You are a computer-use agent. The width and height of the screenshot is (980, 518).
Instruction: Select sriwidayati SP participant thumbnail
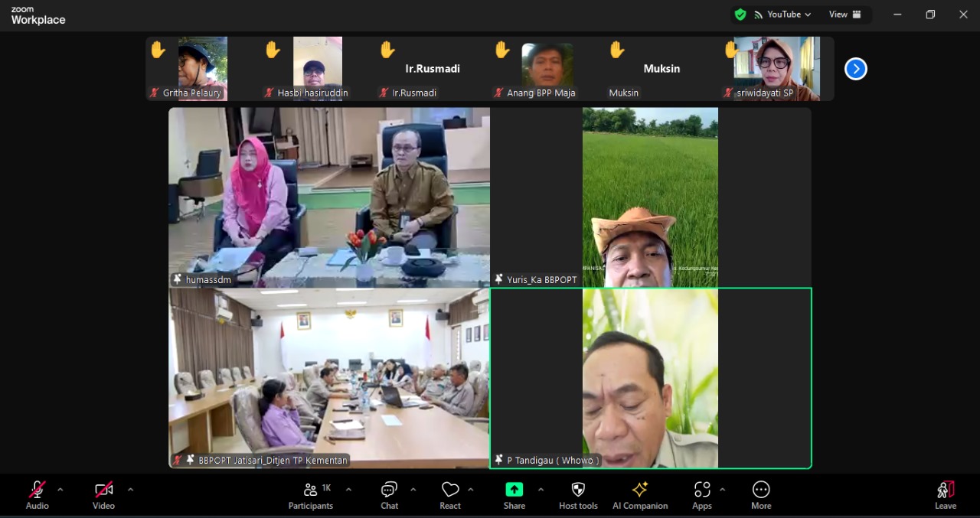776,68
